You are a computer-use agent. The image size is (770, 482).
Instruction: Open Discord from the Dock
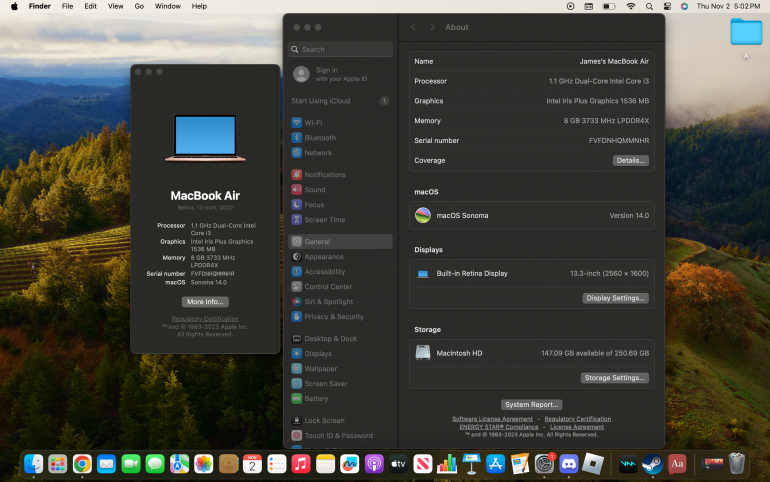click(569, 464)
